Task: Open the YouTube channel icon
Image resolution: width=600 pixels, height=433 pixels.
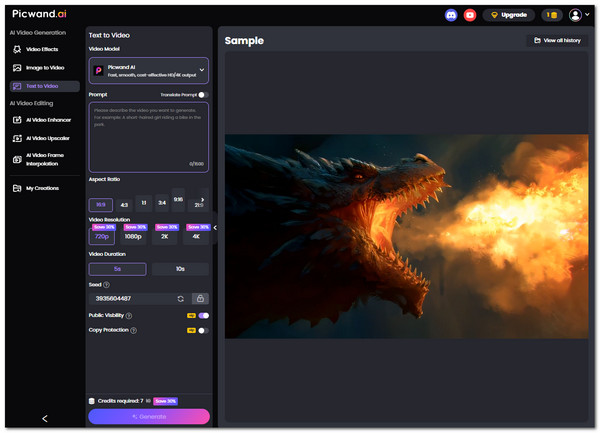Action: pyautogui.click(x=470, y=15)
